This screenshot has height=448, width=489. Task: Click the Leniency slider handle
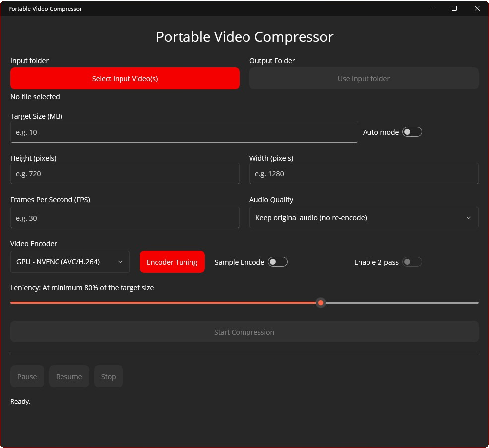click(x=321, y=302)
